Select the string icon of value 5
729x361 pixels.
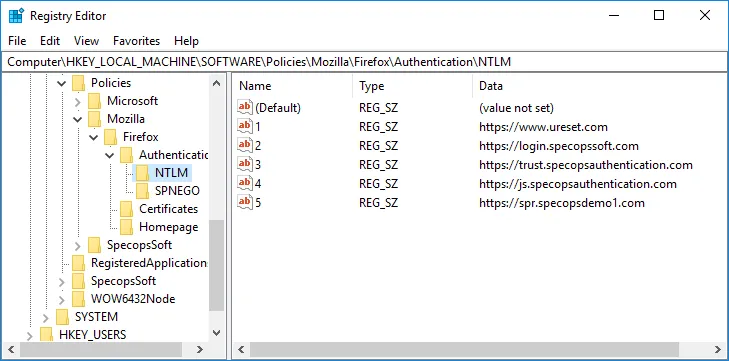pyautogui.click(x=245, y=203)
